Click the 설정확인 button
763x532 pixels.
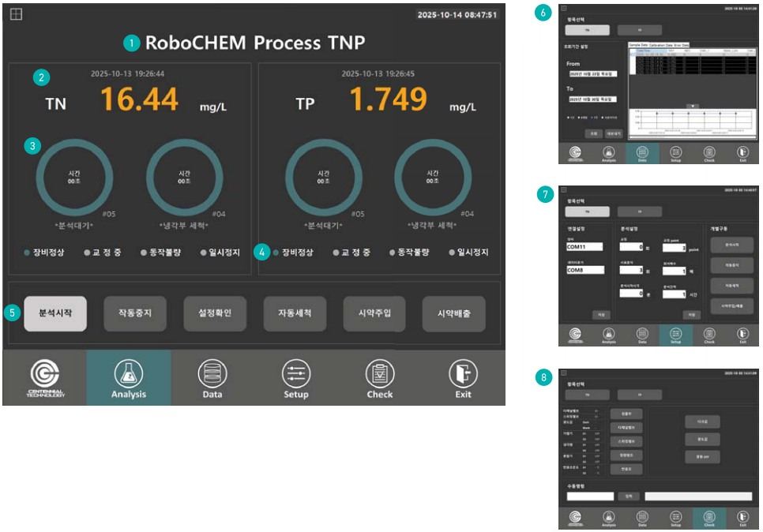[215, 313]
